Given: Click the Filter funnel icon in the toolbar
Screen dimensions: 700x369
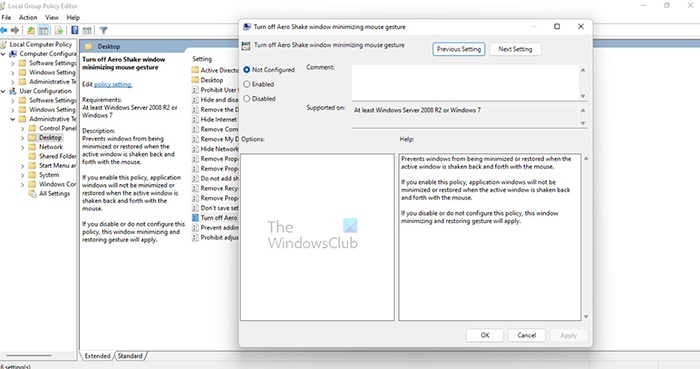Looking at the screenshot, I should (x=103, y=30).
